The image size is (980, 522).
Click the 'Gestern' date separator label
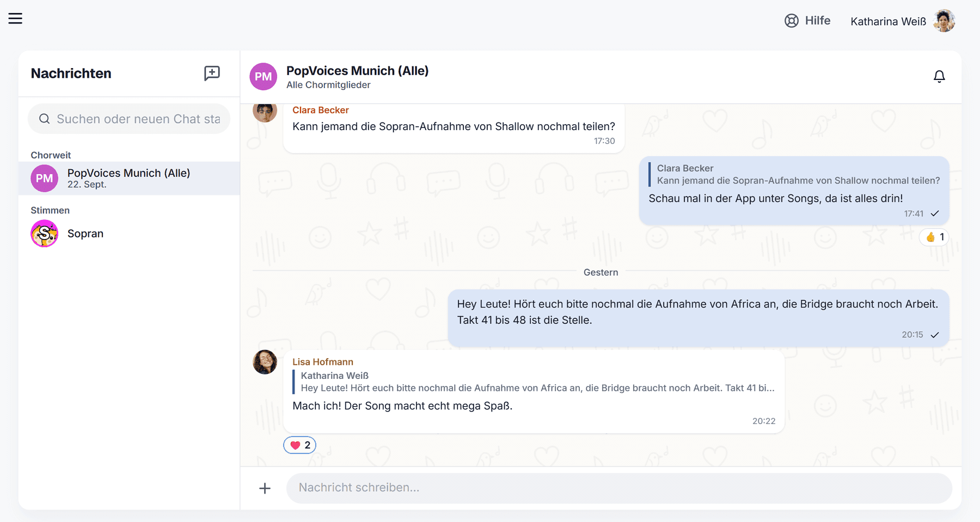(601, 272)
